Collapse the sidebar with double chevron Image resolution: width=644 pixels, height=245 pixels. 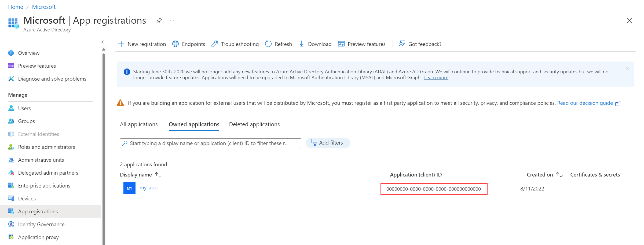[102, 42]
